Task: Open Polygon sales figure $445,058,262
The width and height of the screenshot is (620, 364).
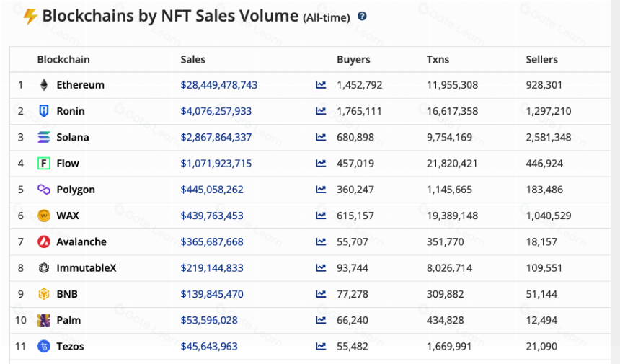Action: [212, 190]
